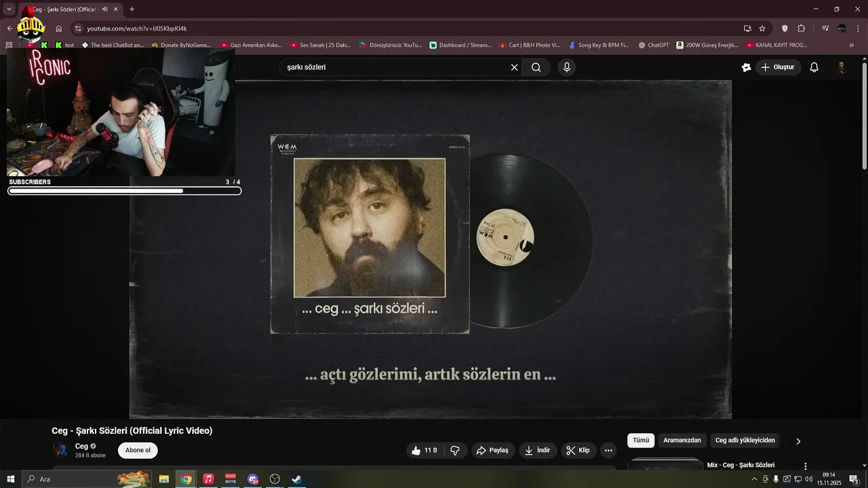This screenshot has width=868, height=488.
Task: Start voice search with microphone icon
Action: point(567,67)
